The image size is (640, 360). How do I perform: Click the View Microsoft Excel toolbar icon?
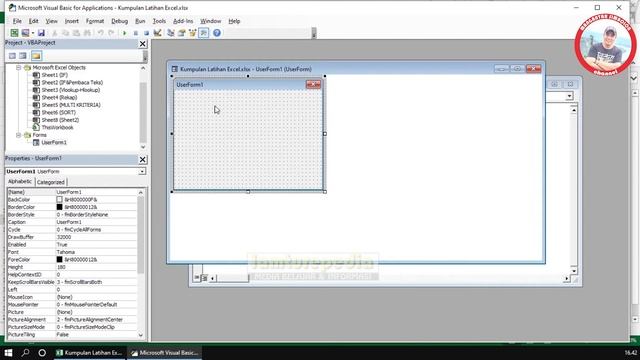pyautogui.click(x=14, y=33)
